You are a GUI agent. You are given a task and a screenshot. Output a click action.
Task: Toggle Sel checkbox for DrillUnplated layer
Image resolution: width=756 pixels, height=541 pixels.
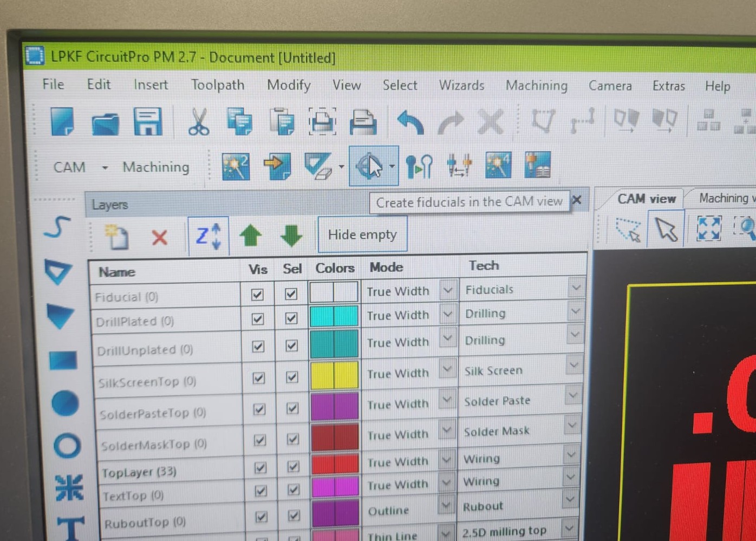pos(291,346)
